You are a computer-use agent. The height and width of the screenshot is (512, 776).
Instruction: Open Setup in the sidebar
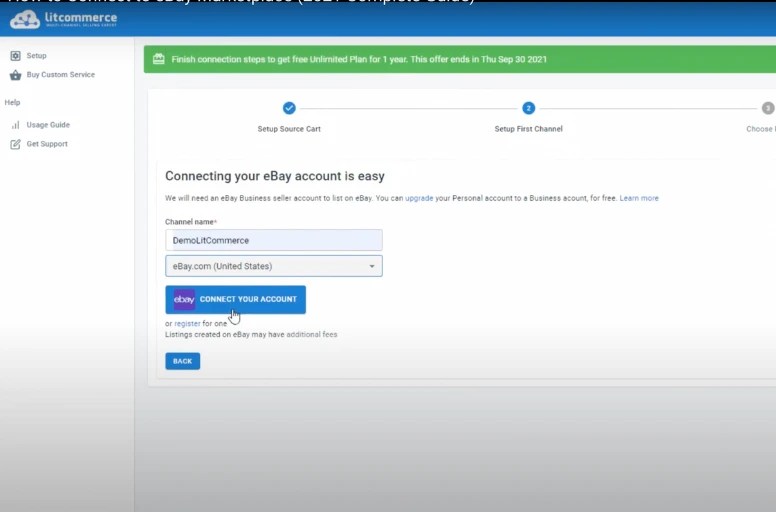click(36, 55)
